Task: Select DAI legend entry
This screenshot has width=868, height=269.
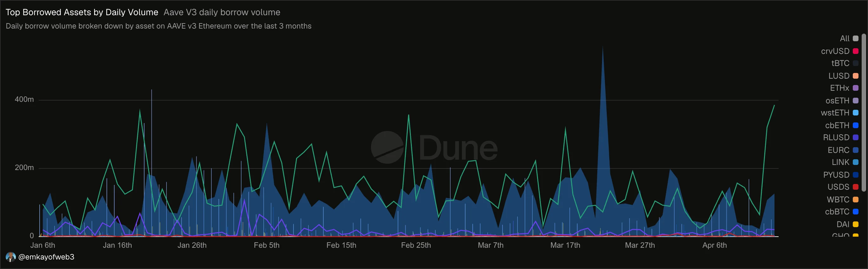Action: [x=847, y=224]
